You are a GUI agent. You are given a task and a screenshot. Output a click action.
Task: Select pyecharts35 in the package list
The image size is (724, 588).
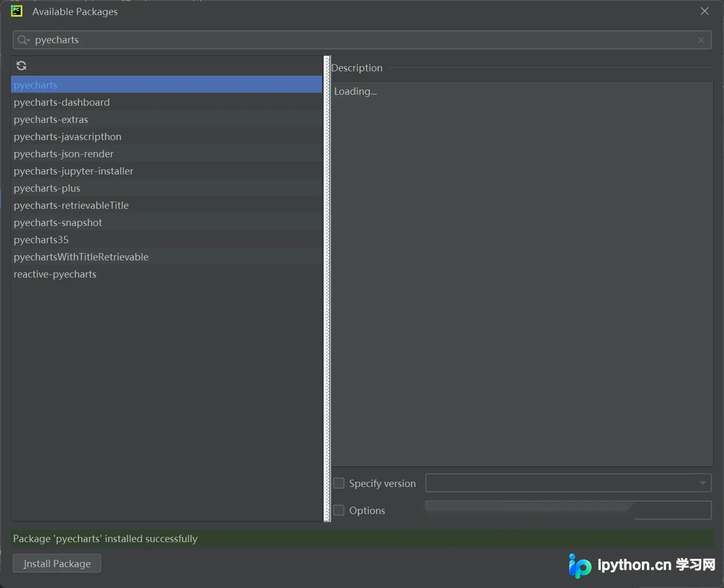tap(167, 240)
